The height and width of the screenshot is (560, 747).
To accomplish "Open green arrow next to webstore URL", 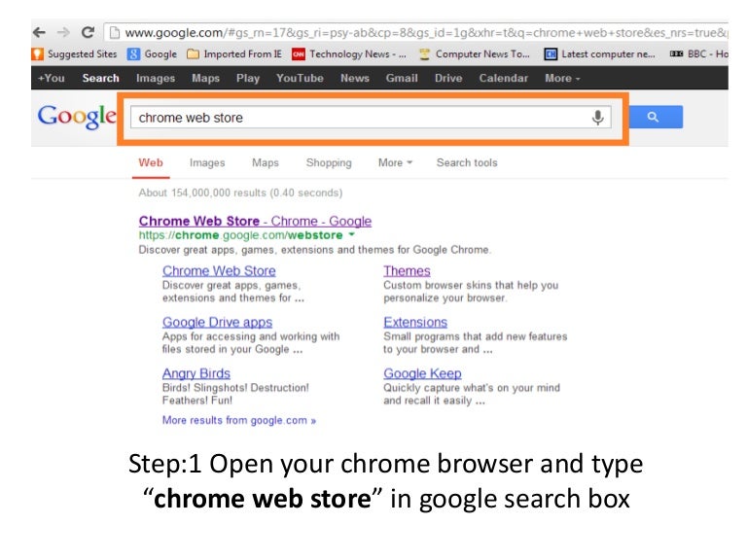I will pyautogui.click(x=351, y=235).
